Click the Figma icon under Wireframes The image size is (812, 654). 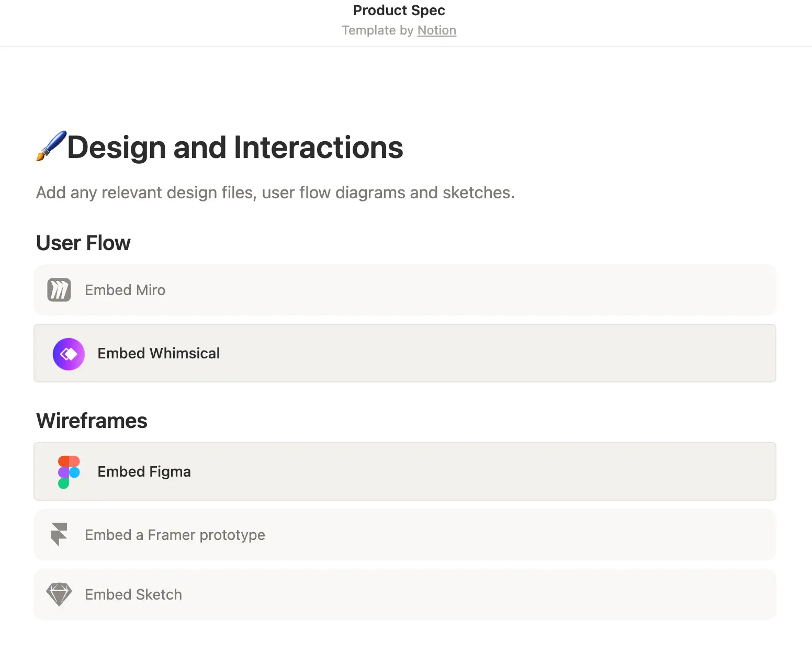tap(68, 471)
